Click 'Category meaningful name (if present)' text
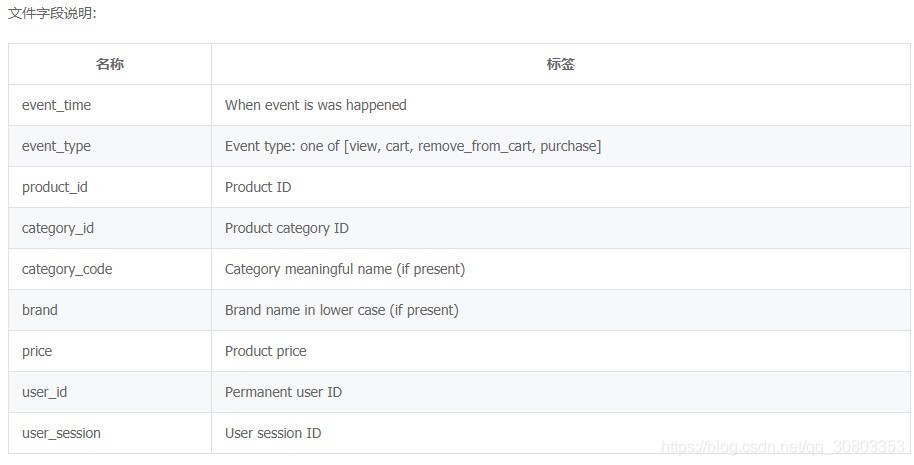914x465 pixels. pyautogui.click(x=345, y=269)
